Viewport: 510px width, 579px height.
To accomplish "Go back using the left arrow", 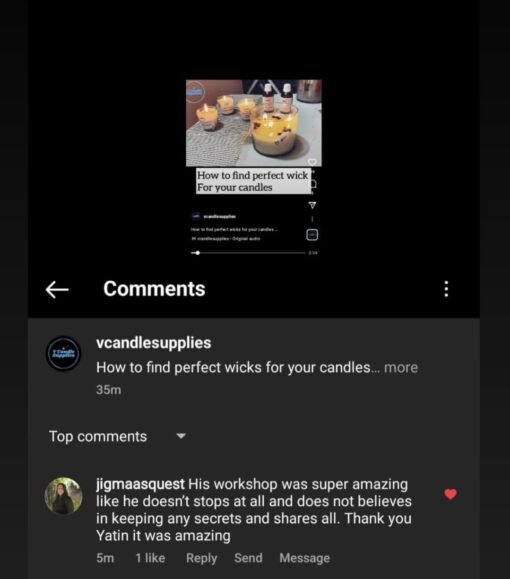I will 57,289.
